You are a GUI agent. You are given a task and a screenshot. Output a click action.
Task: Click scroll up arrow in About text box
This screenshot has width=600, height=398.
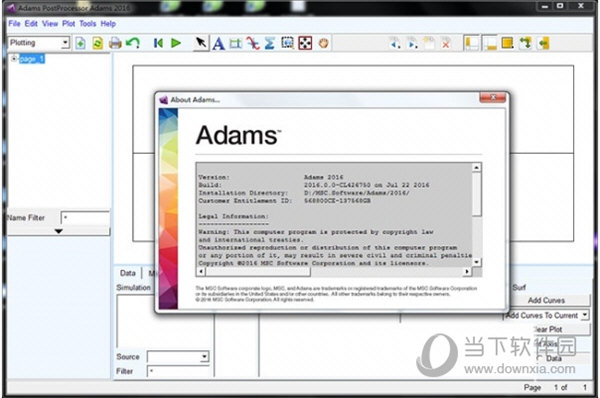coord(476,168)
